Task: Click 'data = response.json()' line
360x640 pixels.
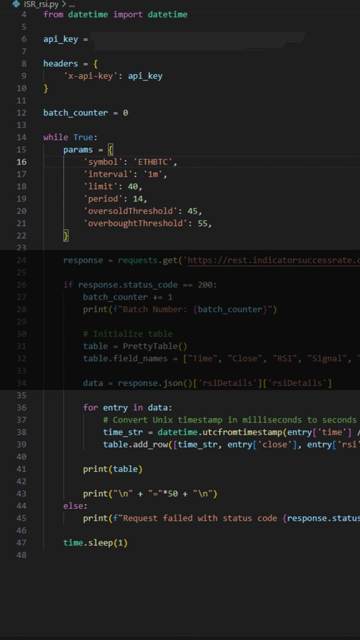Action: click(x=207, y=383)
